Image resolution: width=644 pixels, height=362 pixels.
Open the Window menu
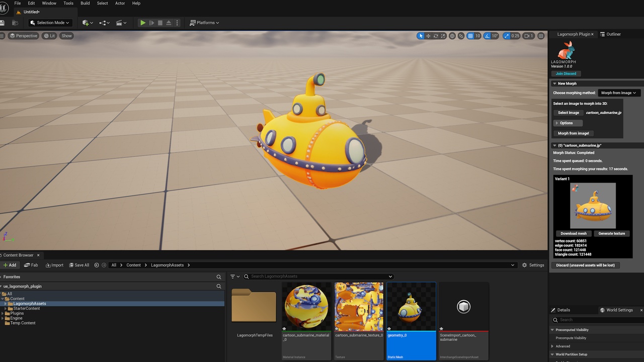49,3
